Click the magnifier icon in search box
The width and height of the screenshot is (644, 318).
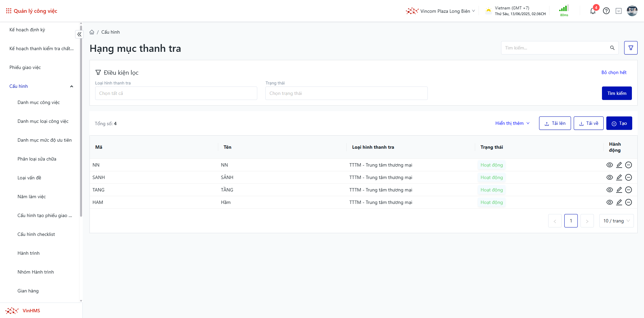pos(612,48)
